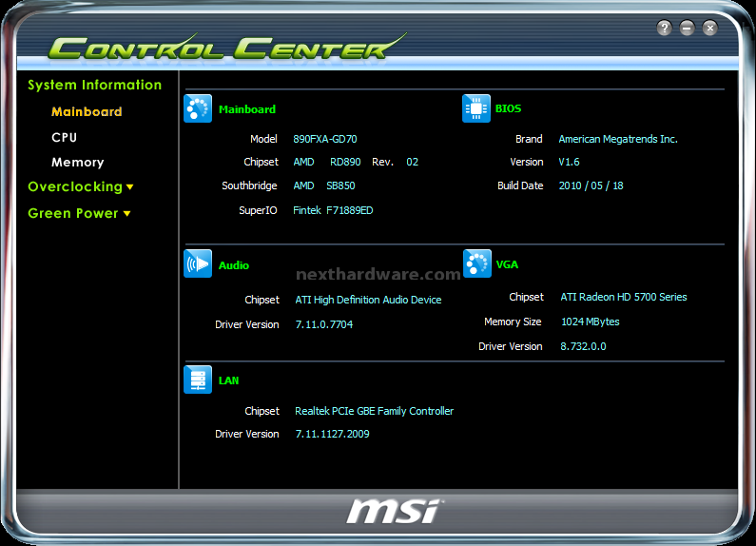The image size is (756, 546).
Task: Click the VGA section icon
Action: (x=476, y=263)
